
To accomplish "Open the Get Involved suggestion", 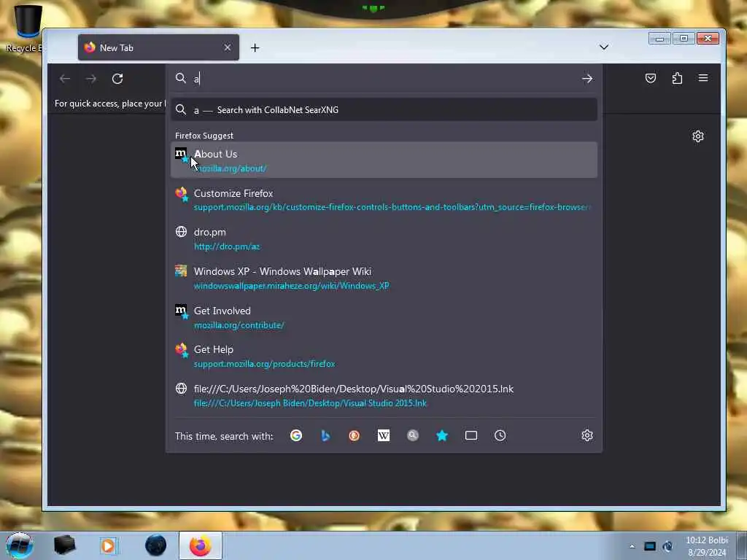I will 384,317.
